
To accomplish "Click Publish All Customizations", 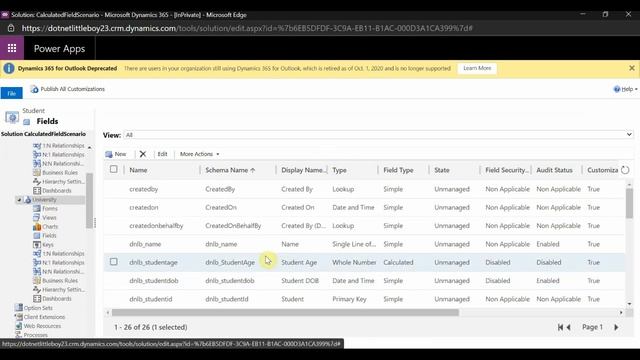I will [x=68, y=89].
